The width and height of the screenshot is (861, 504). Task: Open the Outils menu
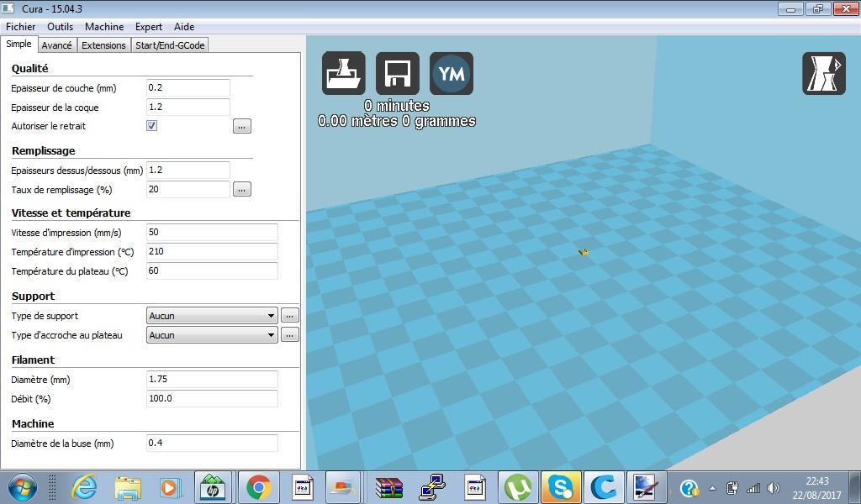pos(60,26)
